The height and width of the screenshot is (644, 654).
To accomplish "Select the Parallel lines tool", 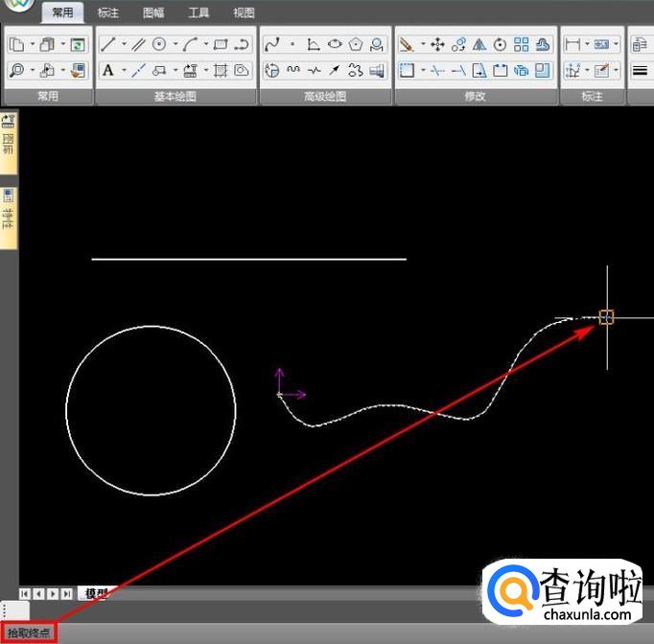I will [138, 44].
